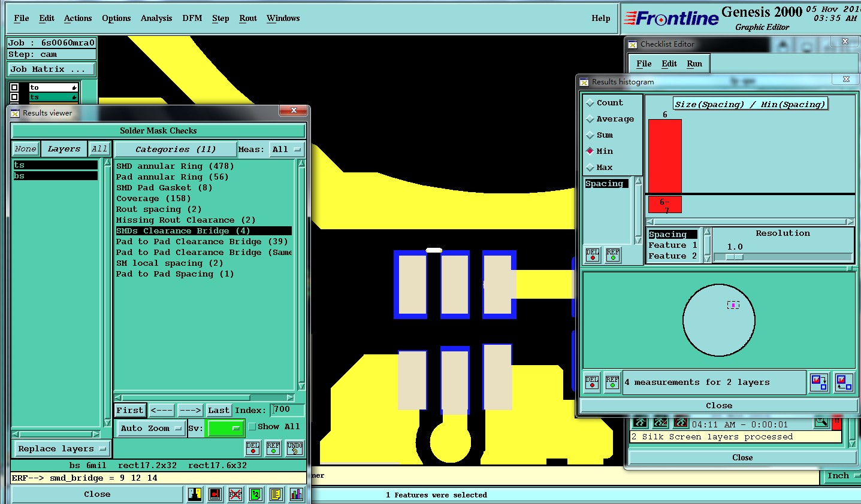Click the UNDO icon in Results viewer
The height and width of the screenshot is (504, 861).
tap(295, 448)
